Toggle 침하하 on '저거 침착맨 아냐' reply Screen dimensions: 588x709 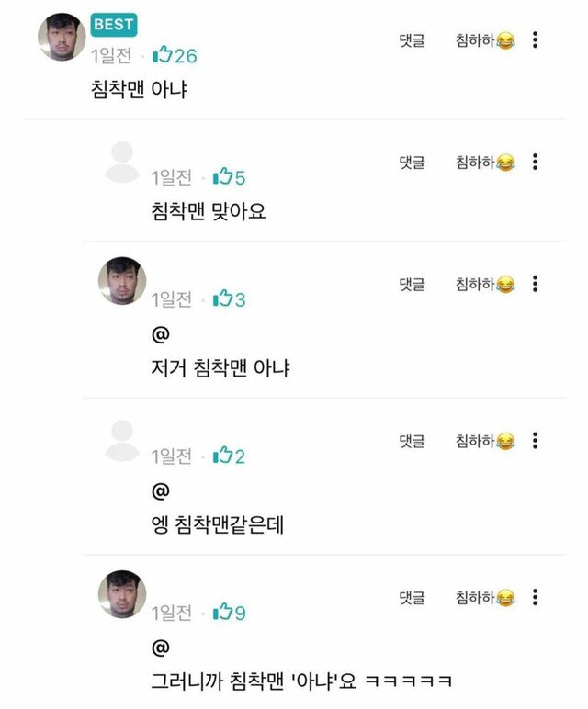tap(485, 285)
